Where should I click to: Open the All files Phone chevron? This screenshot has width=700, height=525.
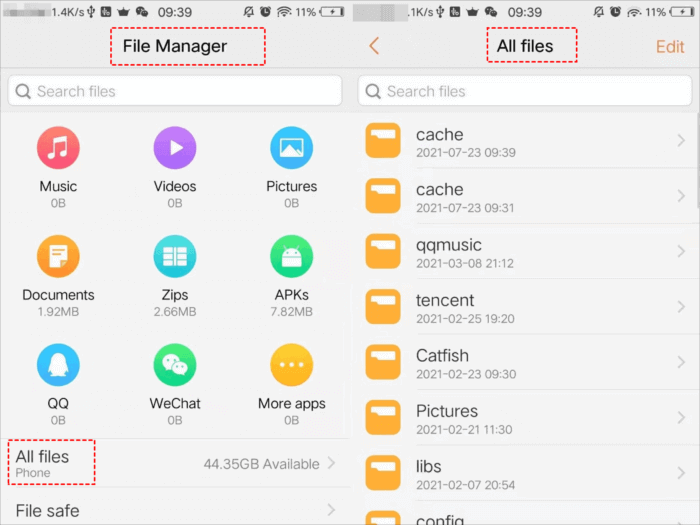[x=331, y=463]
